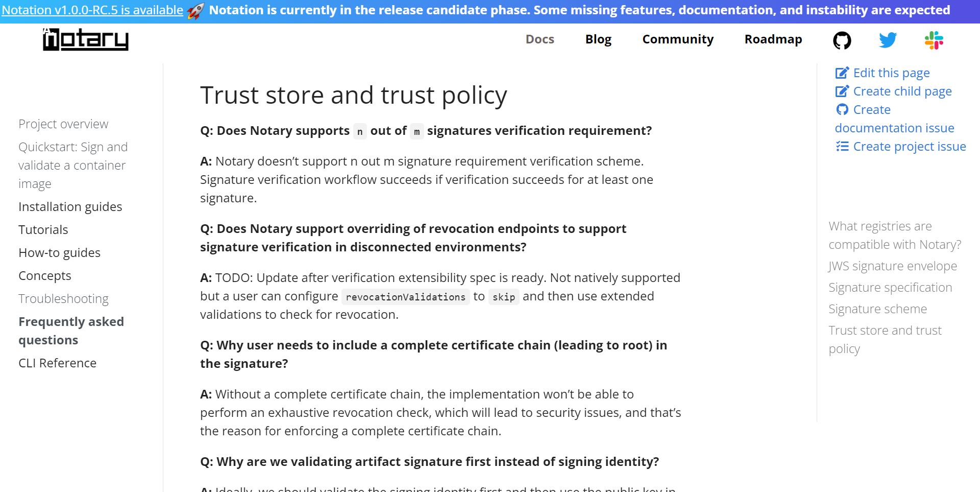The width and height of the screenshot is (980, 492).
Task: Click the list icon beside Create project issue
Action: [842, 147]
